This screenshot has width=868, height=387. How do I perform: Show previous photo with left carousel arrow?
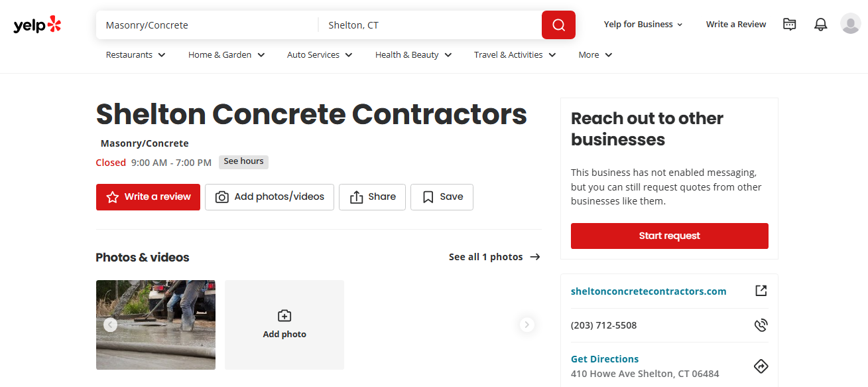click(x=110, y=325)
